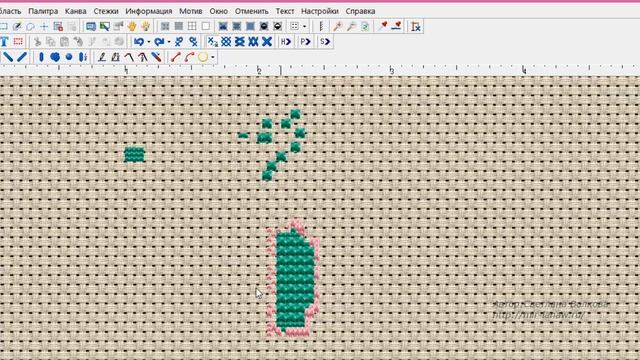
Task: Select the small round bead tool
Action: tap(69, 57)
